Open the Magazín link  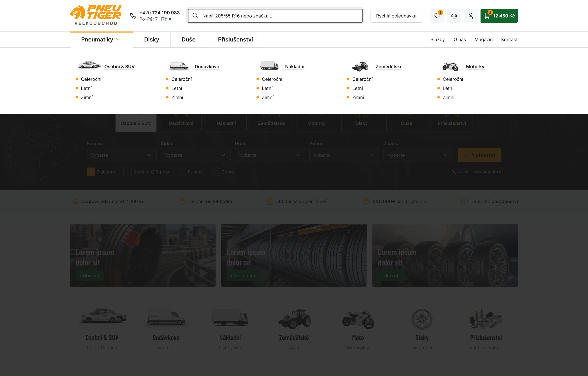483,39
